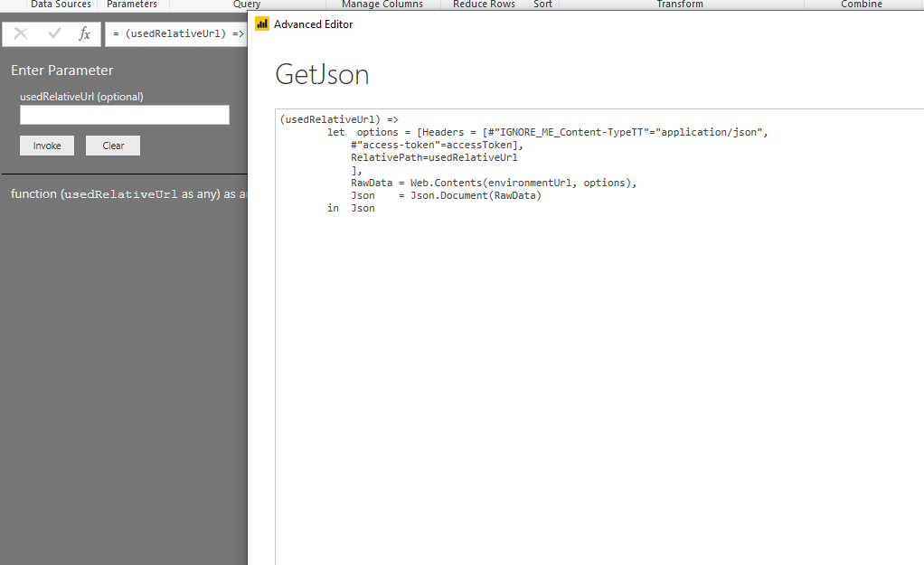Viewport: 924px width, 565px height.
Task: Focus the usedRelativeUrl parameter input field
Action: (x=125, y=115)
